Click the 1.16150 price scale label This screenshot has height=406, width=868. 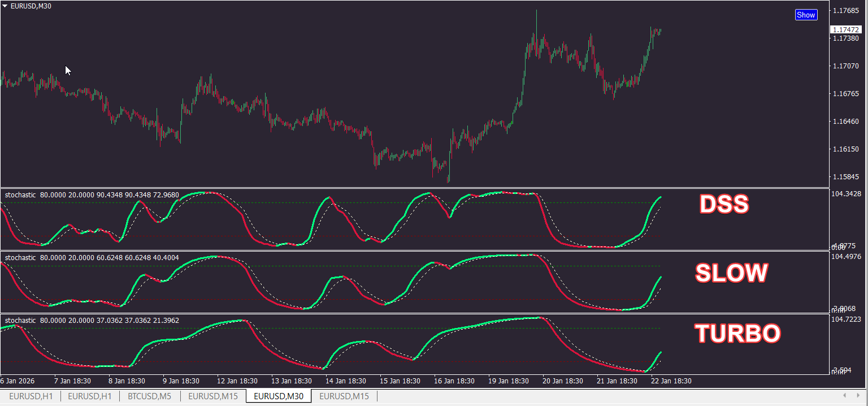pyautogui.click(x=847, y=149)
